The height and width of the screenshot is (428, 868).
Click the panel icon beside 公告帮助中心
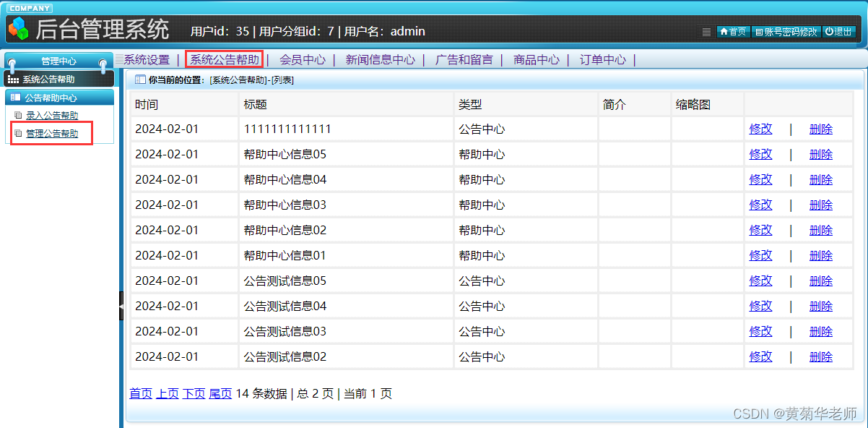click(15, 98)
